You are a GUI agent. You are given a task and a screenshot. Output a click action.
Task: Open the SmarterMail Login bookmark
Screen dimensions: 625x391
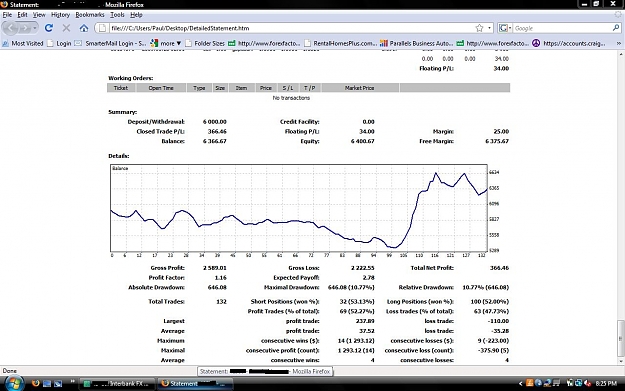pos(110,43)
